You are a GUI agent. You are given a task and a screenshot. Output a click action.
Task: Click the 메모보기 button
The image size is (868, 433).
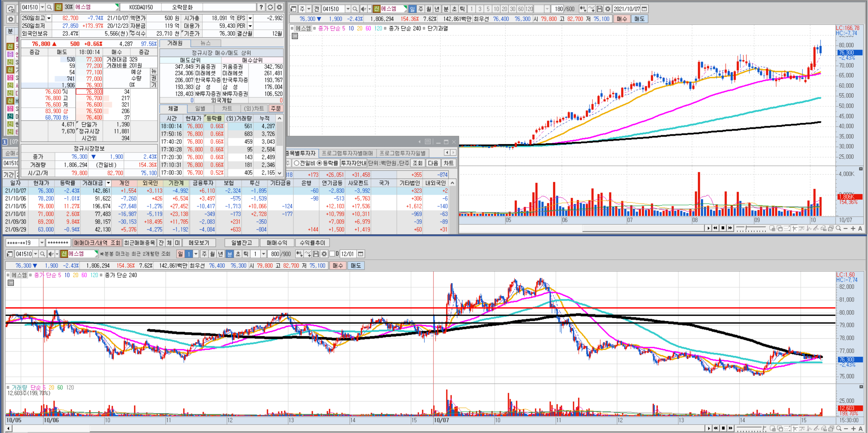point(199,243)
